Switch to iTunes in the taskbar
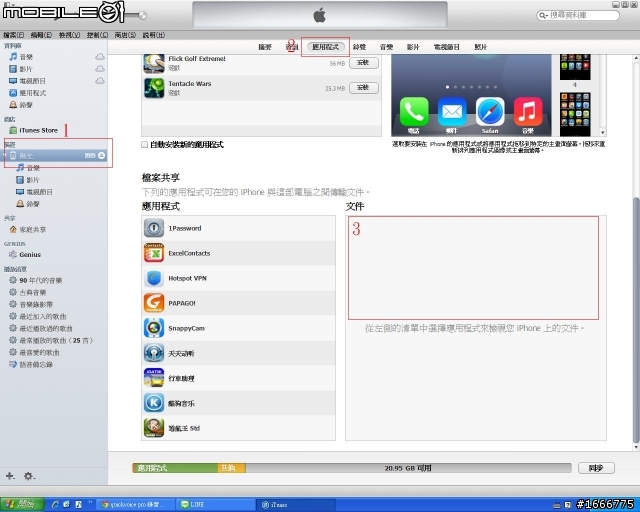Screen dimensions: 640x512 (297, 505)
